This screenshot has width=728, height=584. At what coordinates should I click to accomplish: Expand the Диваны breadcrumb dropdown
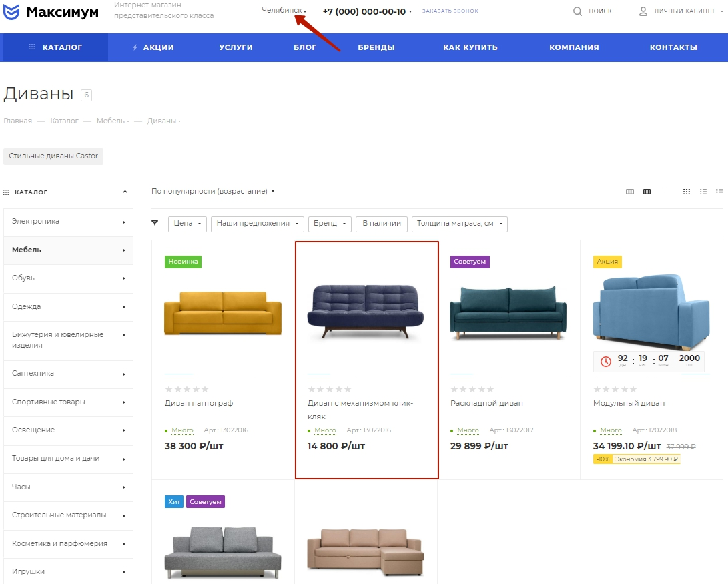click(179, 121)
